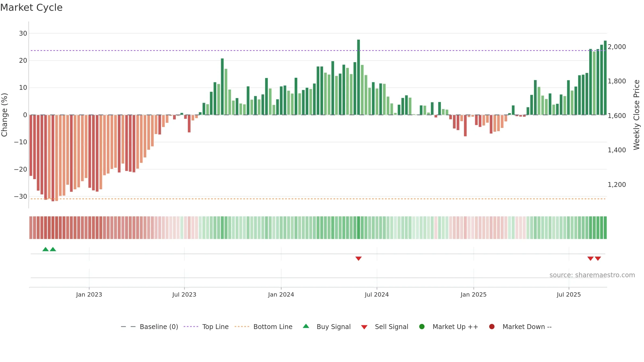This screenshot has height=362, width=644.
Task: Click the orange Bottom Line legend swatch
Action: (242, 327)
